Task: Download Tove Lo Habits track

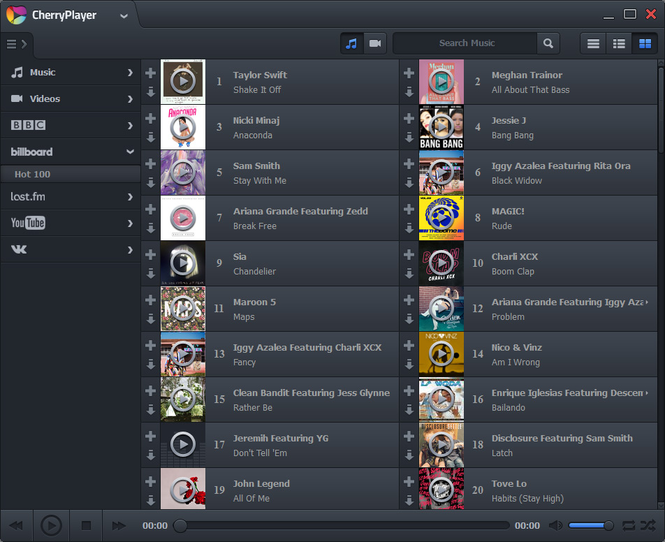Action: click(409, 500)
